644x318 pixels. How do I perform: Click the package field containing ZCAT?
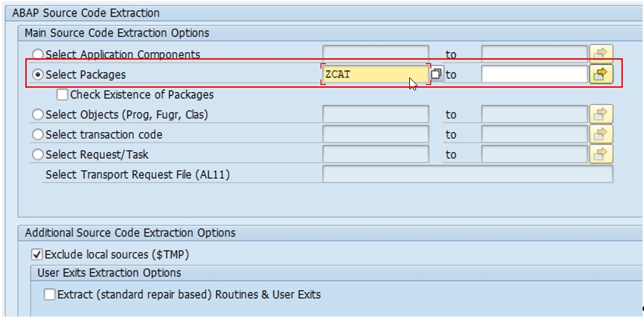[x=376, y=74]
